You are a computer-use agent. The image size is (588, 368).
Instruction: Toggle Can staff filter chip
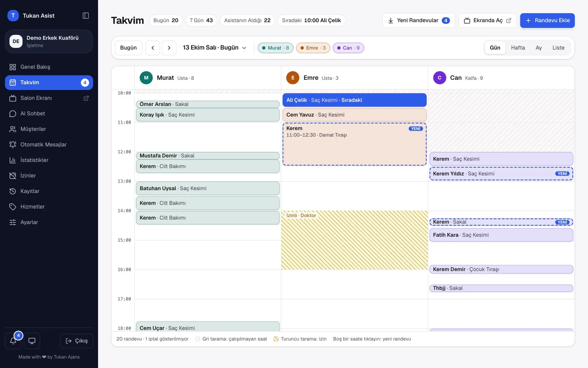(x=348, y=48)
